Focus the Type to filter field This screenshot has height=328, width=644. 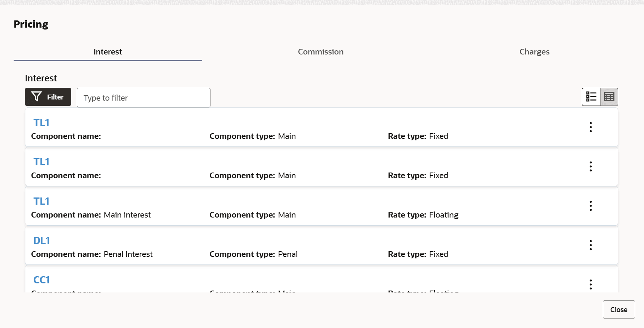[x=143, y=98]
